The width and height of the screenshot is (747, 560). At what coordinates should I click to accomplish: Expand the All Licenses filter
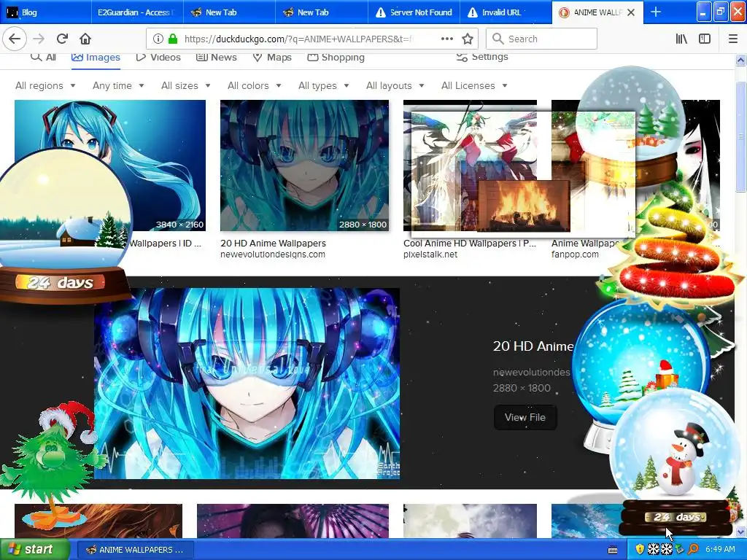point(474,86)
